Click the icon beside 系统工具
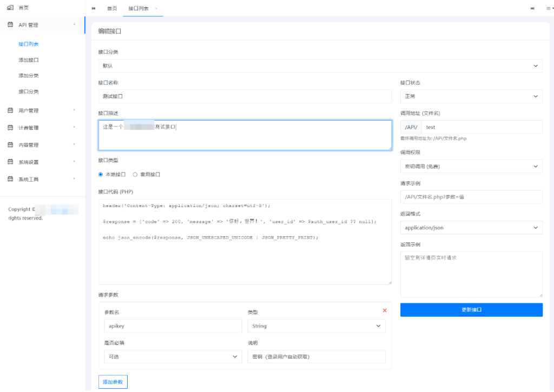This screenshot has height=392, width=554. (x=10, y=179)
